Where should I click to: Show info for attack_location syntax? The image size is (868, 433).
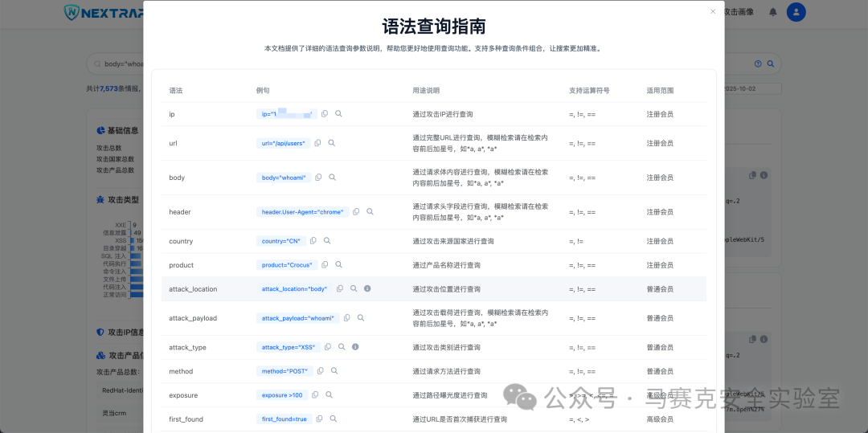(367, 288)
